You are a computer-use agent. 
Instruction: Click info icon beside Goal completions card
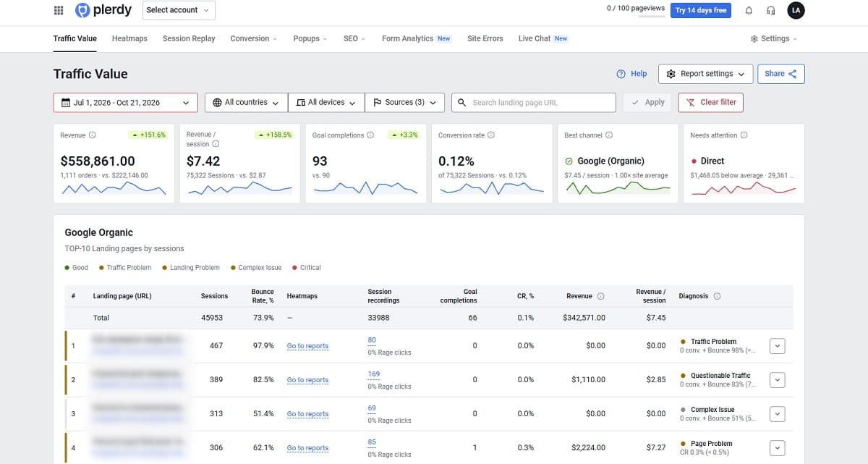370,135
